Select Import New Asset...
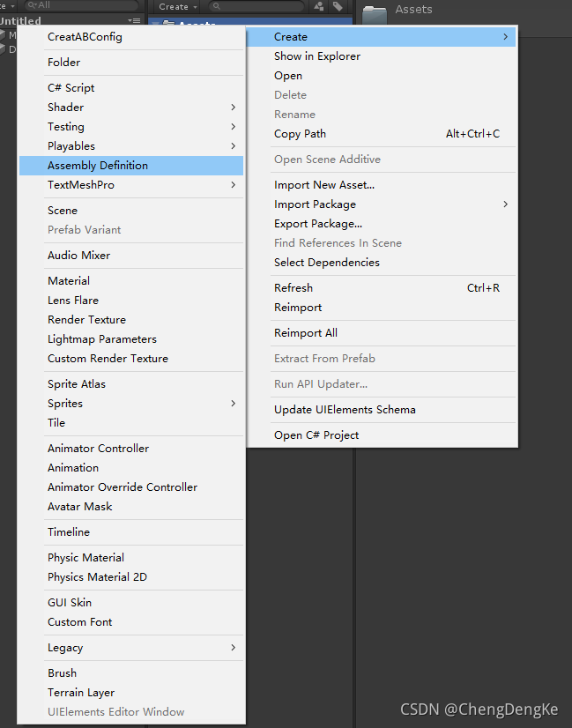This screenshot has width=572, height=728. 382,185
